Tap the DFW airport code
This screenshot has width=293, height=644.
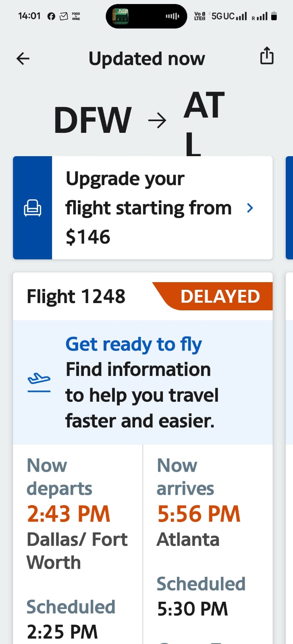coord(93,120)
